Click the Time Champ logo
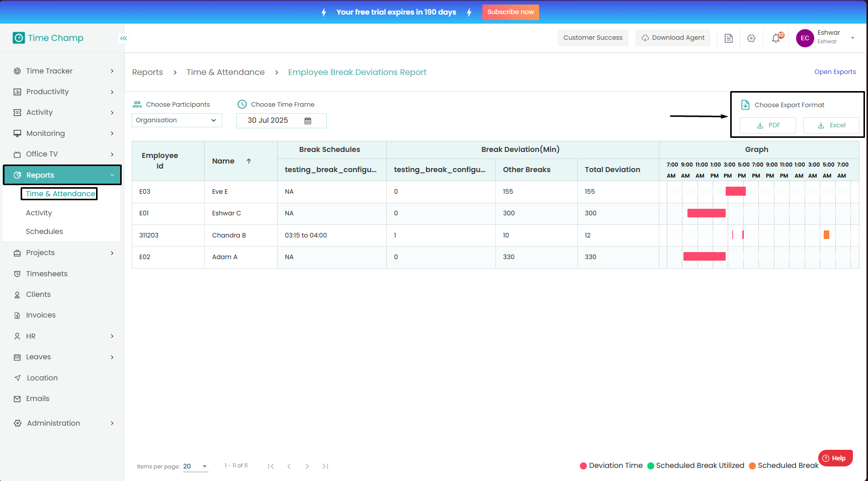 [48, 38]
